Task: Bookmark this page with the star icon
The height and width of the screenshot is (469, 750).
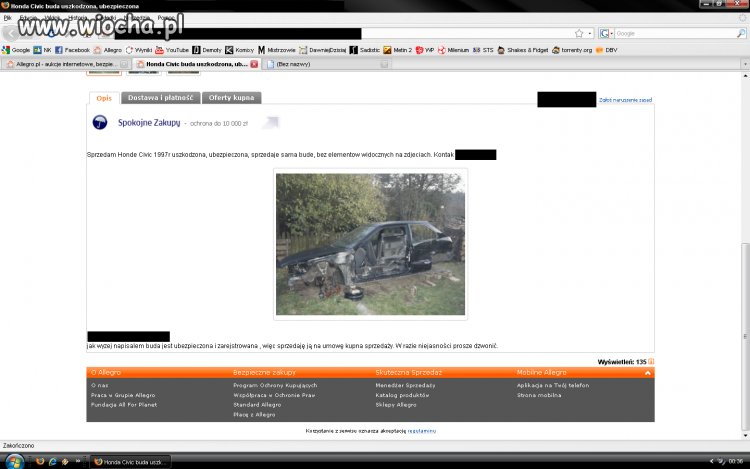Action: (x=579, y=33)
